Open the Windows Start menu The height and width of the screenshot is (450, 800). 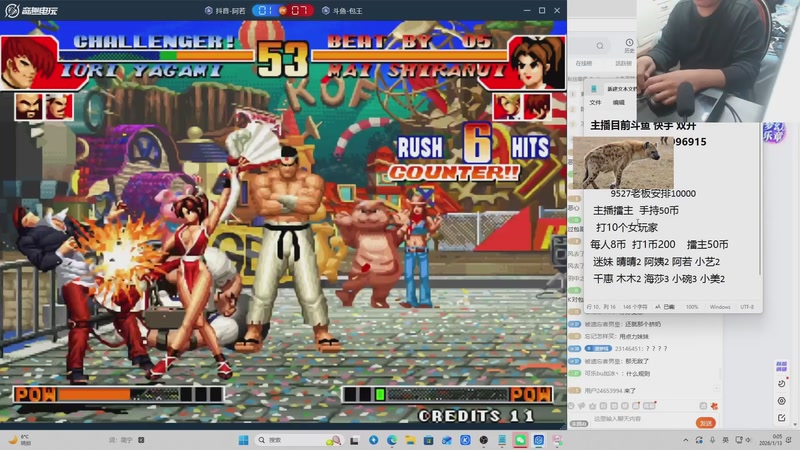243,440
